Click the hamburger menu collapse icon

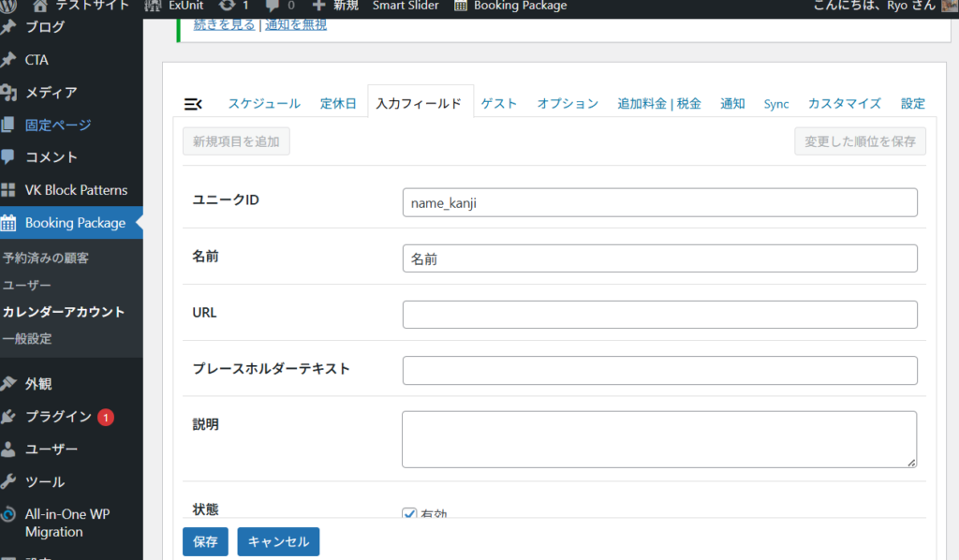click(193, 104)
